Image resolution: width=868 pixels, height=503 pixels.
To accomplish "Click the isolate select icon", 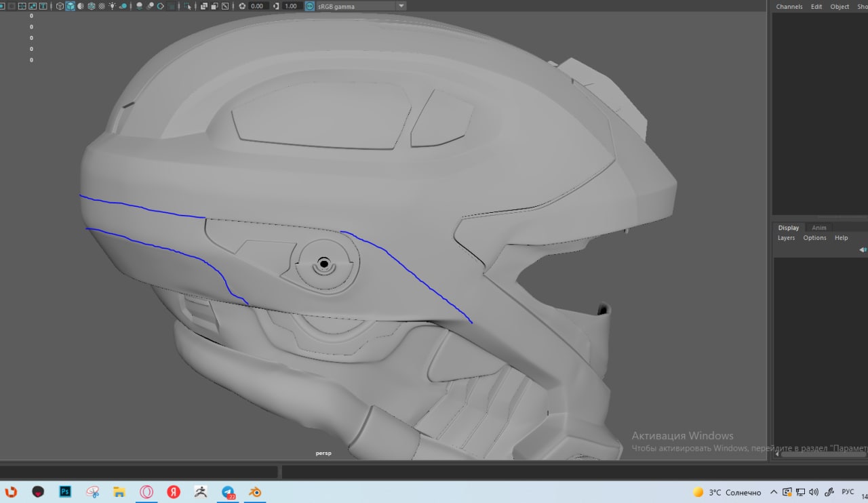I will [187, 6].
